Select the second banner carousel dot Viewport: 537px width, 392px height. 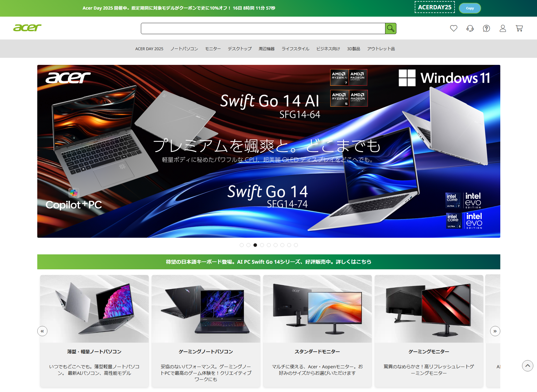point(248,245)
